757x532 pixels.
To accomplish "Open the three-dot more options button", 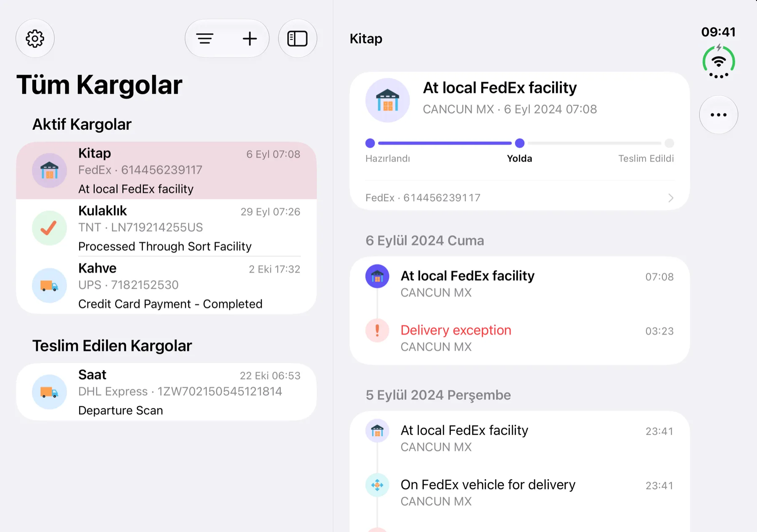I will [718, 115].
